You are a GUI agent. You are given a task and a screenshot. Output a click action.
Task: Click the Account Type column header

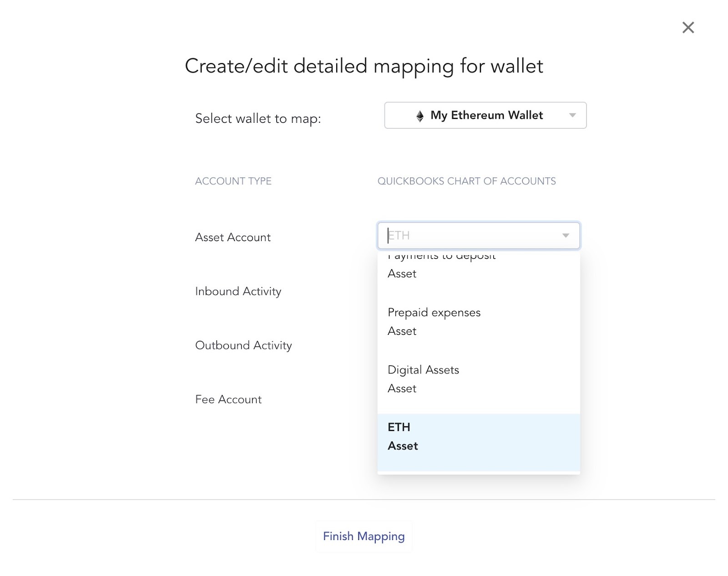233,181
